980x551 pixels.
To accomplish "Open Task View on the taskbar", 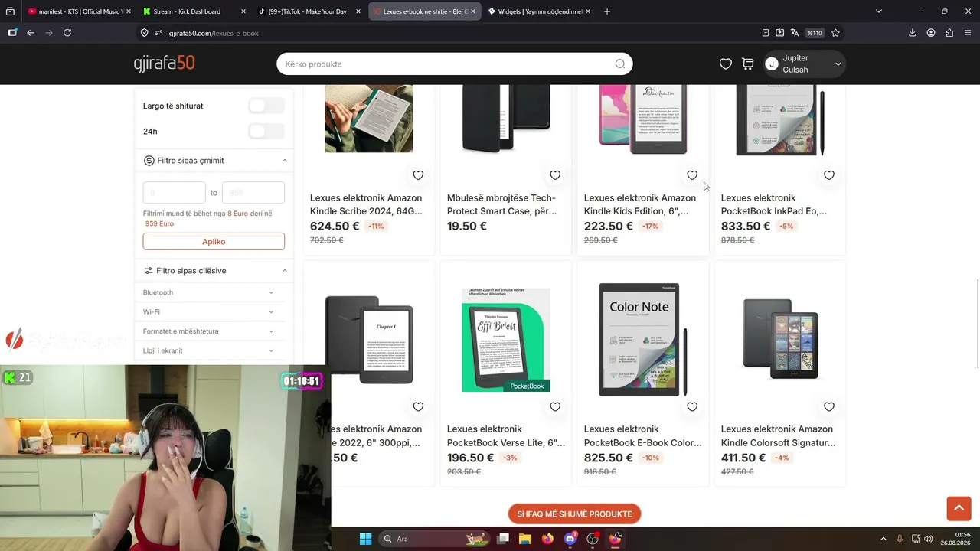I will pyautogui.click(x=503, y=539).
